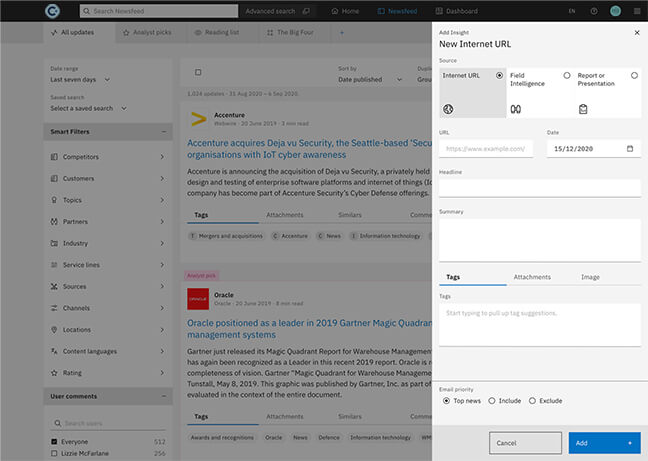This screenshot has height=461, width=648.
Task: Expand the Rating filter chevron
Action: click(x=162, y=373)
